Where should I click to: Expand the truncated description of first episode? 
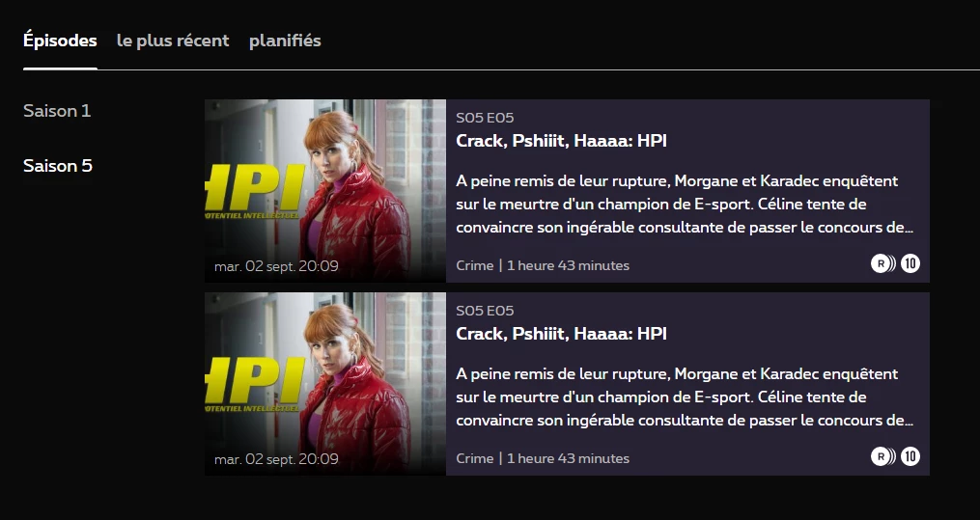coord(685,205)
